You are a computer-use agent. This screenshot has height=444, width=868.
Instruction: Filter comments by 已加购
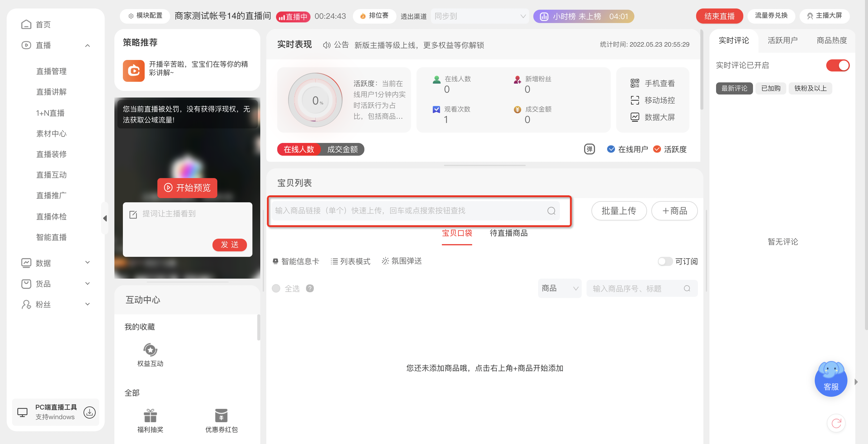[771, 88]
